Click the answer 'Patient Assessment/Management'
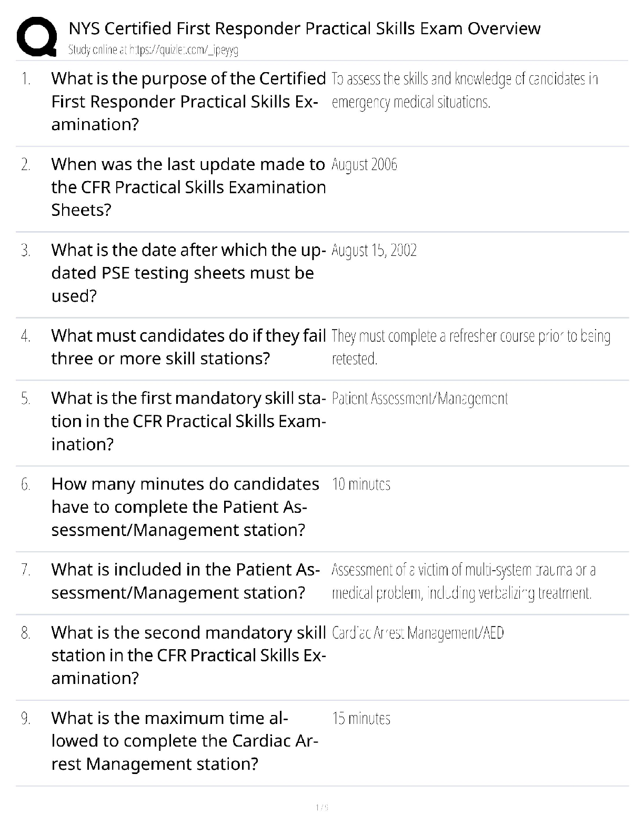 click(420, 399)
